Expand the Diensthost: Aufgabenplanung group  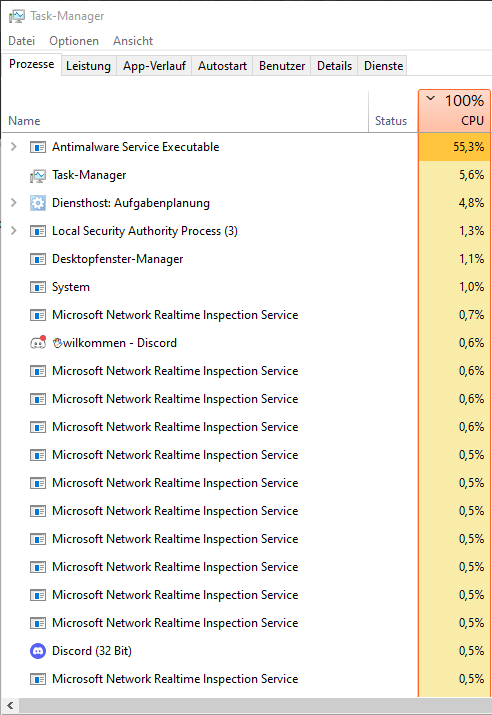click(14, 203)
